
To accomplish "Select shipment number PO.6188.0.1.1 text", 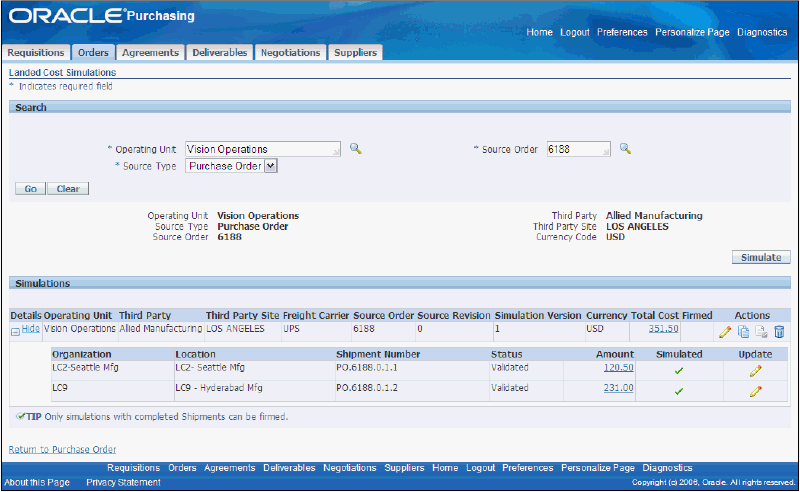I will 366,367.
